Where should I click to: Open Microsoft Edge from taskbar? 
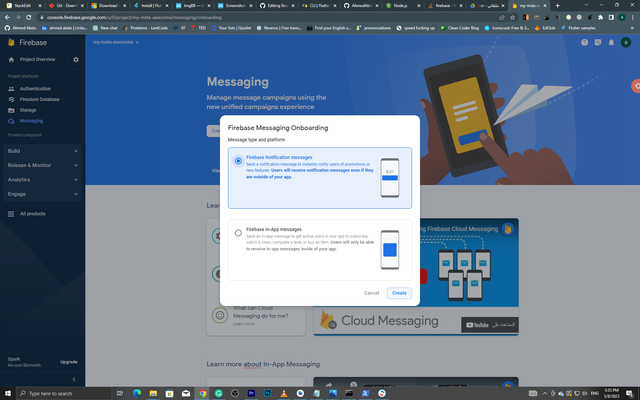point(137,393)
